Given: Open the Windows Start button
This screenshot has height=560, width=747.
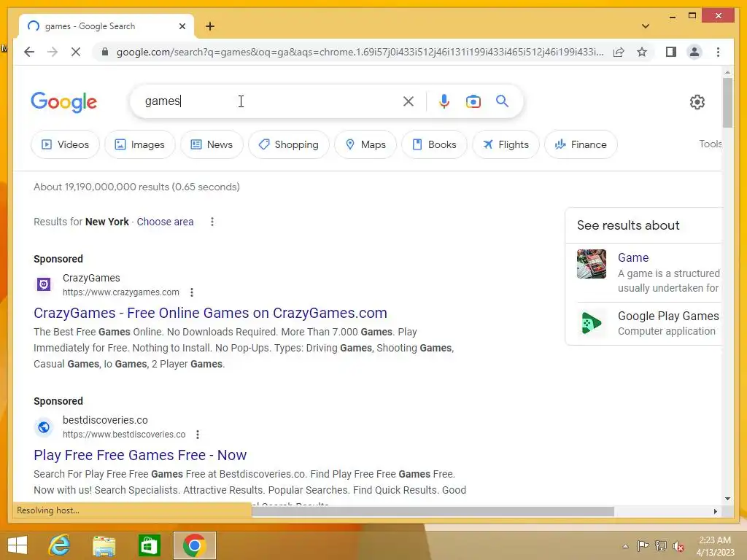Looking at the screenshot, I should tap(18, 545).
